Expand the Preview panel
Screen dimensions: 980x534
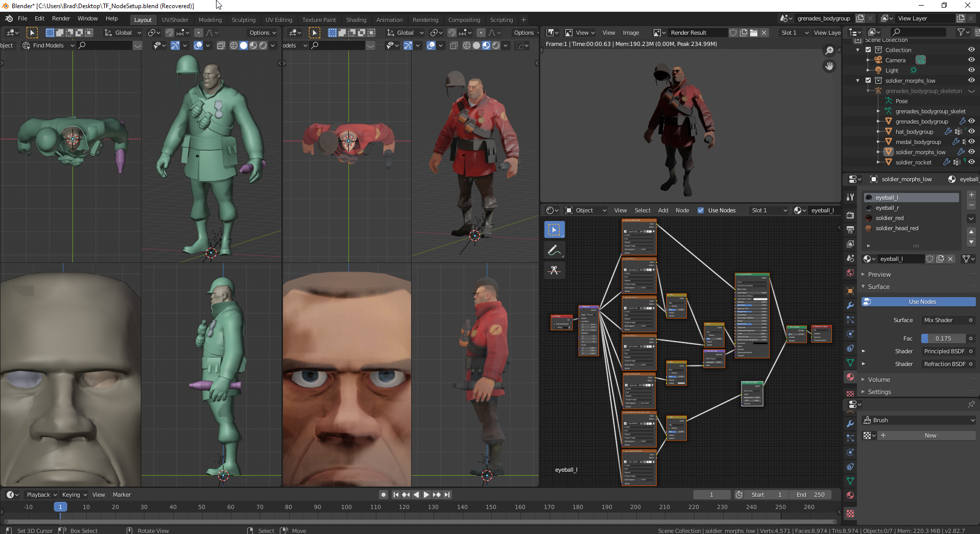(x=879, y=275)
